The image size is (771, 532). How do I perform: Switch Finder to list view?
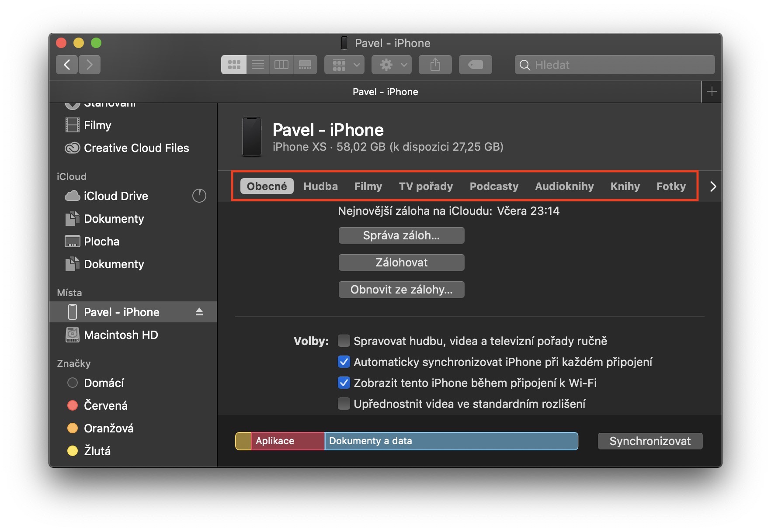pos(258,65)
